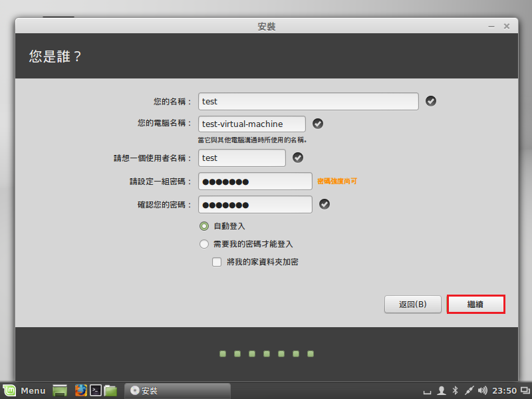Click the 確認您的密碼 confirmation field
Image resolution: width=532 pixels, height=399 pixels.
coord(255,204)
